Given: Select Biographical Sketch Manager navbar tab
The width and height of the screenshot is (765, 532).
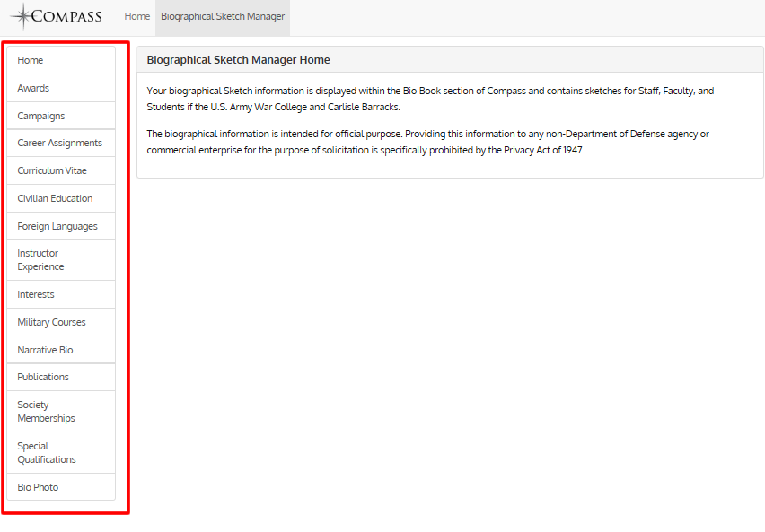Looking at the screenshot, I should click(x=223, y=16).
